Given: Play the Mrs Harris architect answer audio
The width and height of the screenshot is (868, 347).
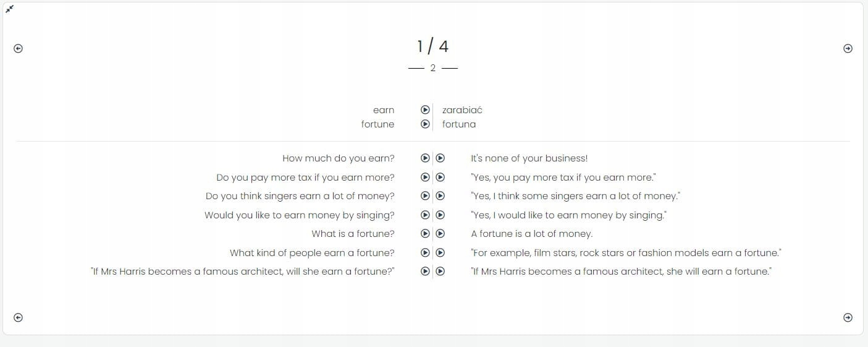Looking at the screenshot, I should coord(440,272).
